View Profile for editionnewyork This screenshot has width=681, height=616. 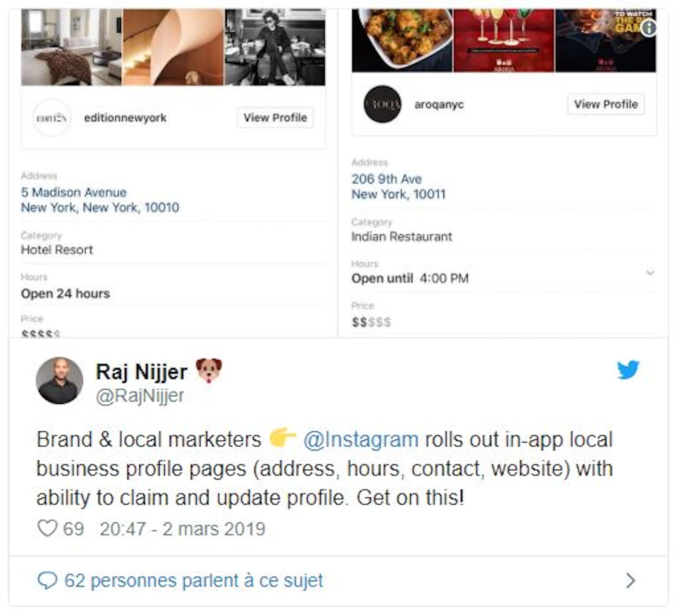[x=275, y=118]
